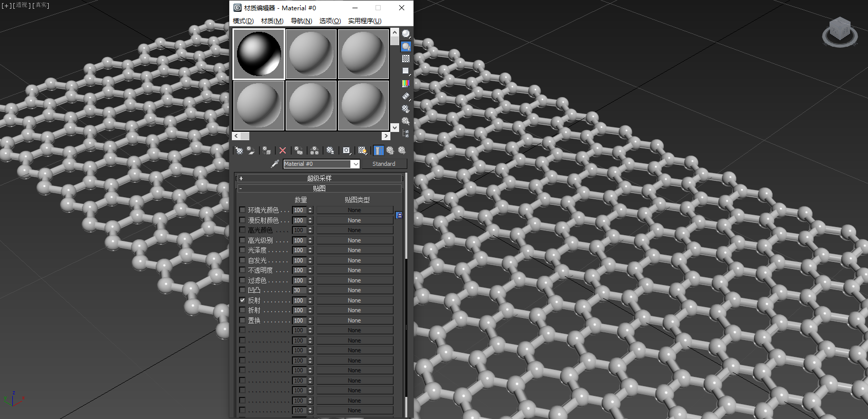Enable the 不透明度 map checkbox
This screenshot has height=419, width=868.
coord(242,270)
